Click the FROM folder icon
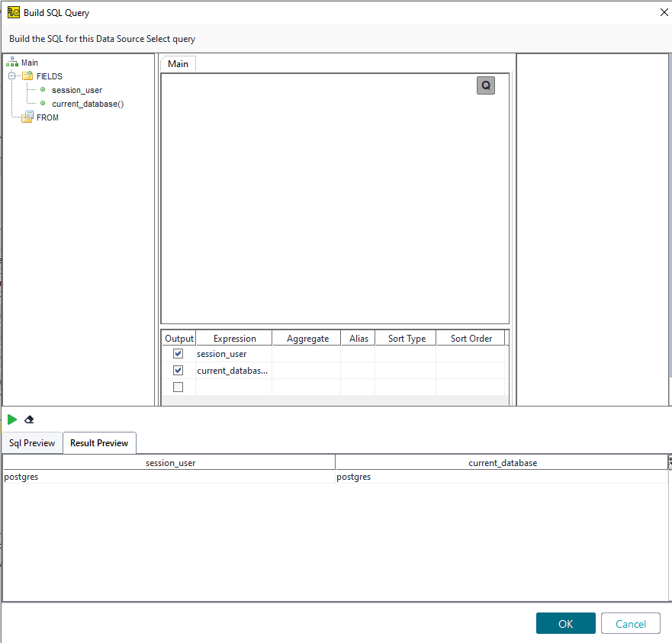The image size is (672, 643). pyautogui.click(x=27, y=117)
